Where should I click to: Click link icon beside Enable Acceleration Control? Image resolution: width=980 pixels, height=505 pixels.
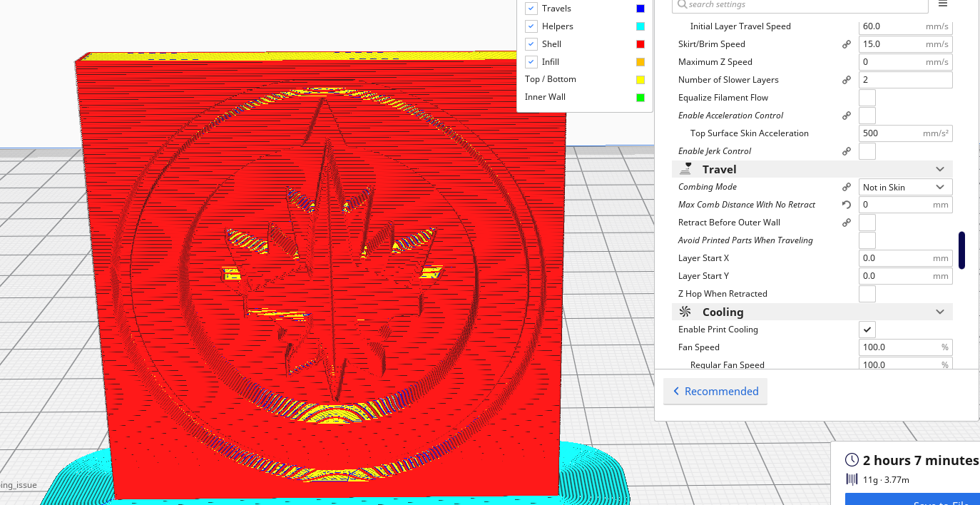tap(847, 116)
